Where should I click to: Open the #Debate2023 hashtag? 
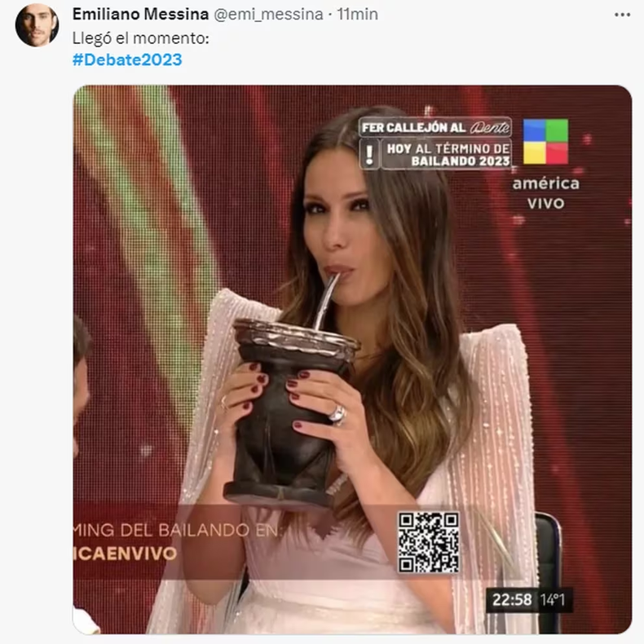pyautogui.click(x=127, y=60)
